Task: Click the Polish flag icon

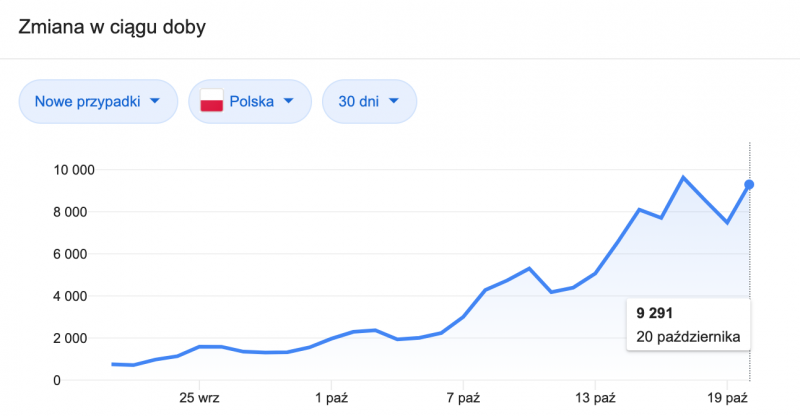Action: [x=212, y=101]
